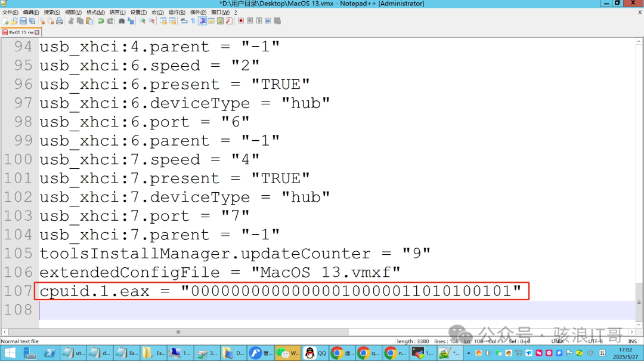
Task: Click the extendedConfigFile line 106 text
Action: (x=219, y=272)
